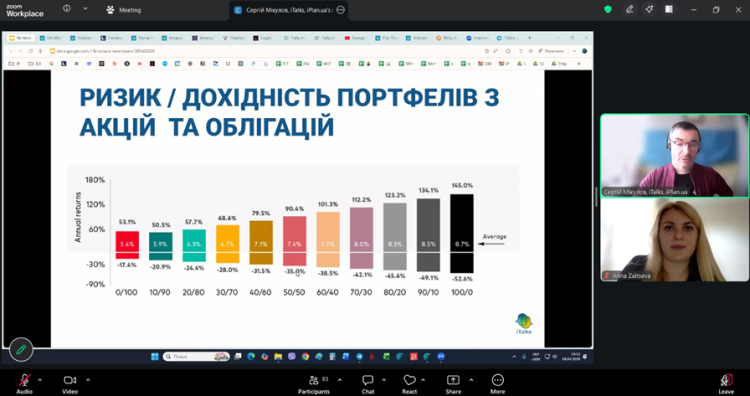Expand chevron next to Chat
This screenshot has height=396, width=750.
(x=384, y=380)
